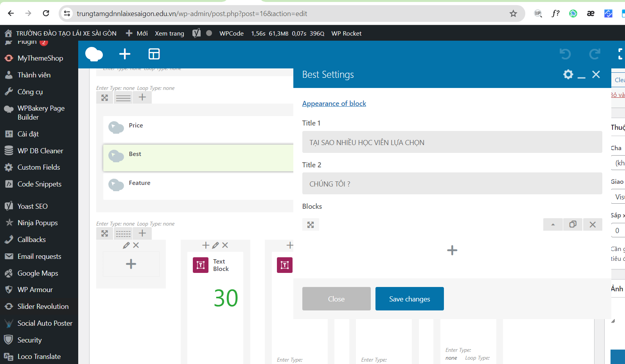Edit the Text Block column pencil
The image size is (625, 364).
[x=216, y=245]
